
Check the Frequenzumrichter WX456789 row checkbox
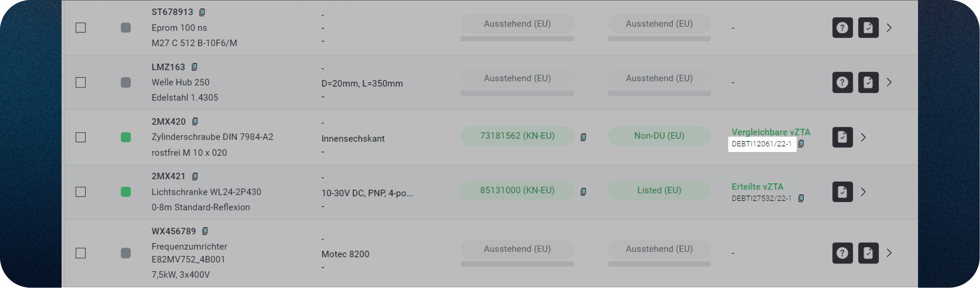pyautogui.click(x=81, y=253)
